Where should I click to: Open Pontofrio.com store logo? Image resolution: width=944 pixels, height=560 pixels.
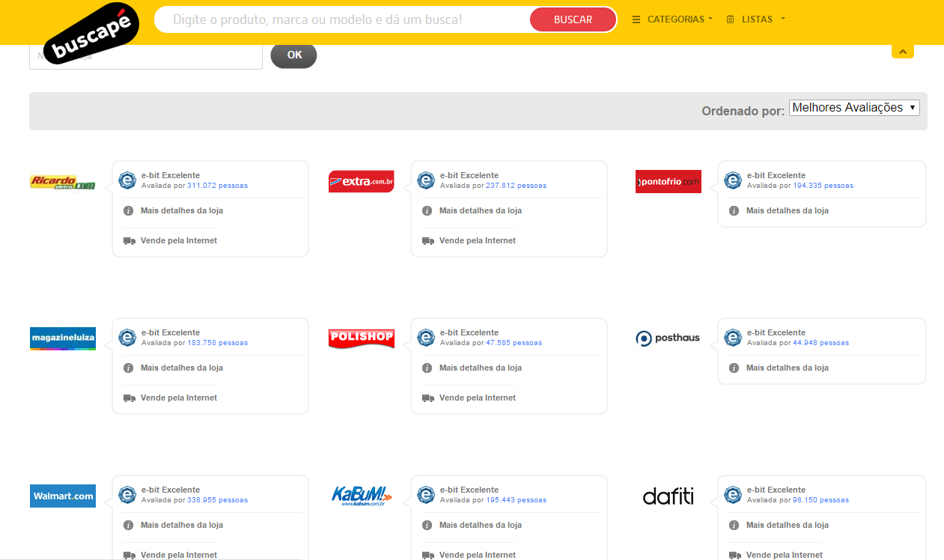click(x=669, y=181)
